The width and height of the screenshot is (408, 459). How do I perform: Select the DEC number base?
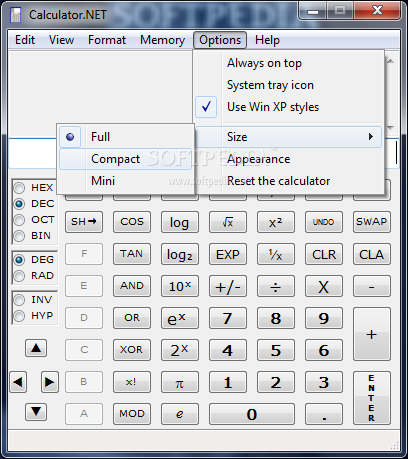click(33, 204)
